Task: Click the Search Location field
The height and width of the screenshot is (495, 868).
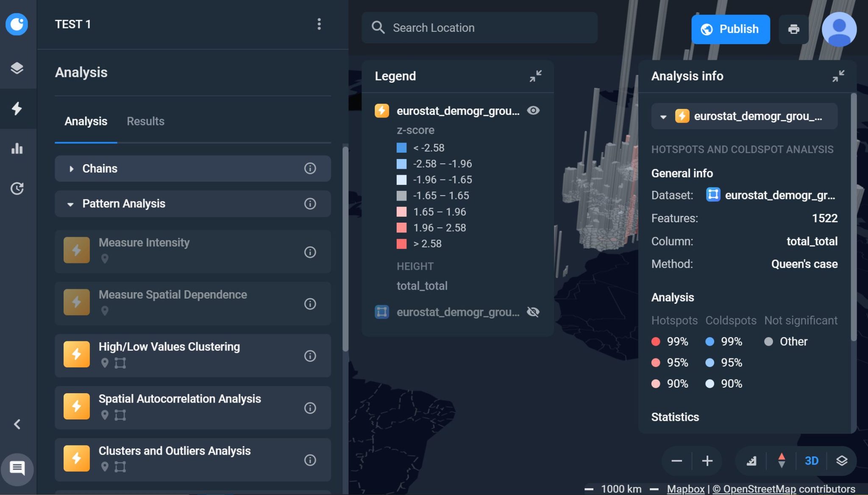Action: [480, 28]
